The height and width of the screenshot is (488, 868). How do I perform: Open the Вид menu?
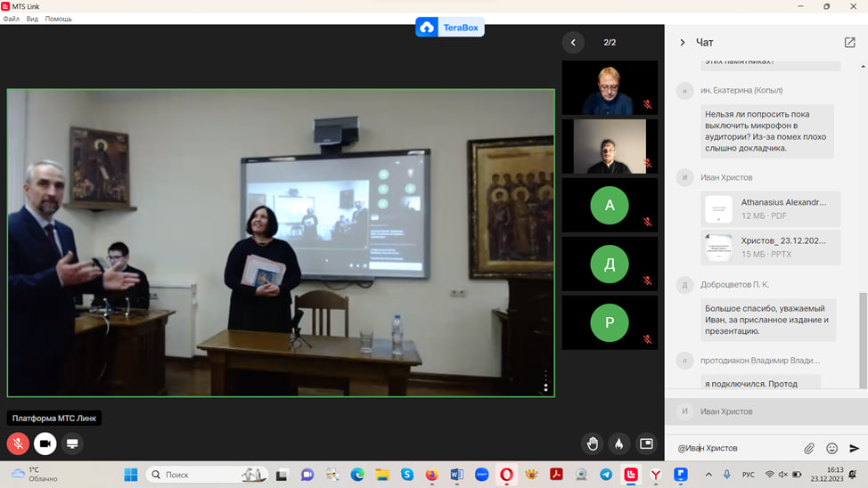point(32,19)
